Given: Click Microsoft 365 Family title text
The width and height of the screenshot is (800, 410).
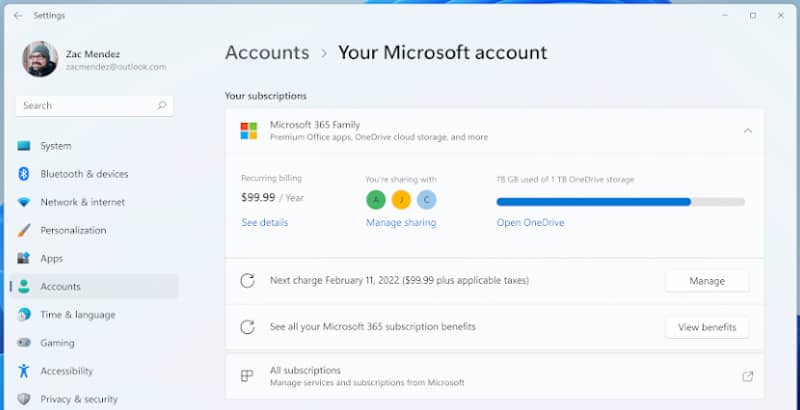Looking at the screenshot, I should 315,125.
